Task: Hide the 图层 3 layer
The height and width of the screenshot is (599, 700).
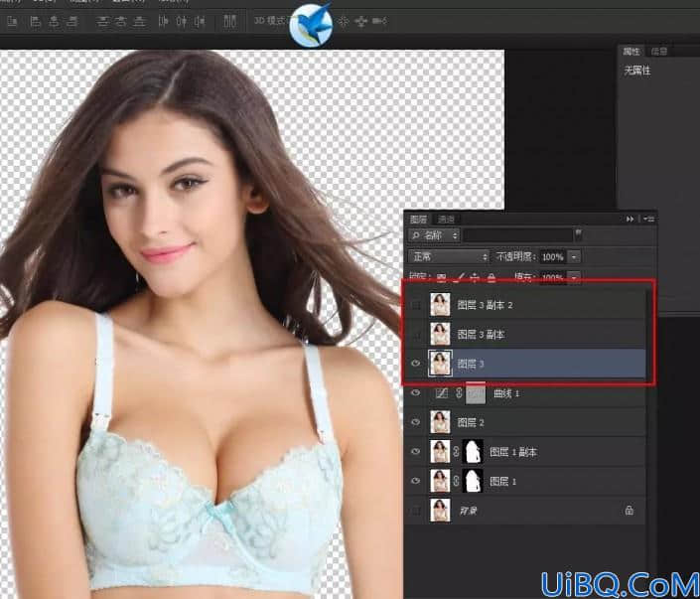Action: 416,364
